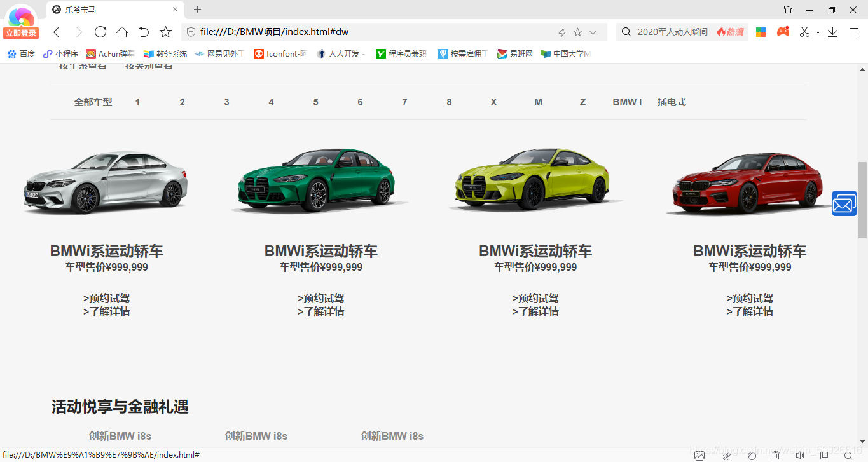Click the green BMW sedan image
This screenshot has width=868, height=462.
(x=319, y=180)
